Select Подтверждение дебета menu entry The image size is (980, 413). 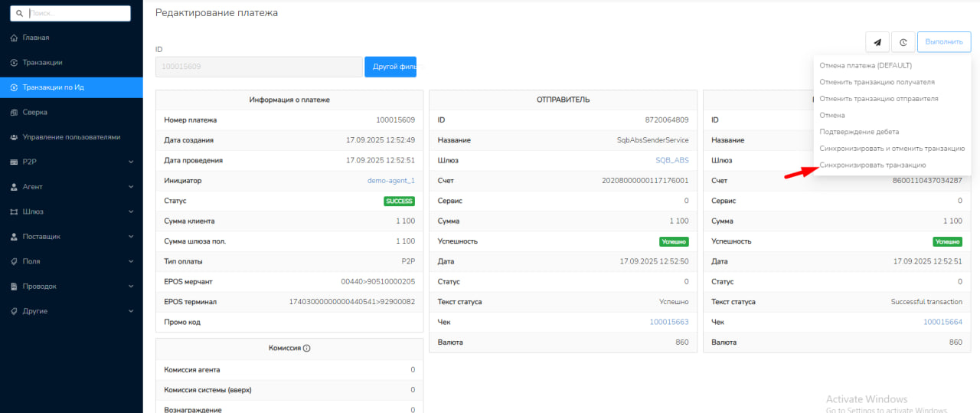(859, 132)
